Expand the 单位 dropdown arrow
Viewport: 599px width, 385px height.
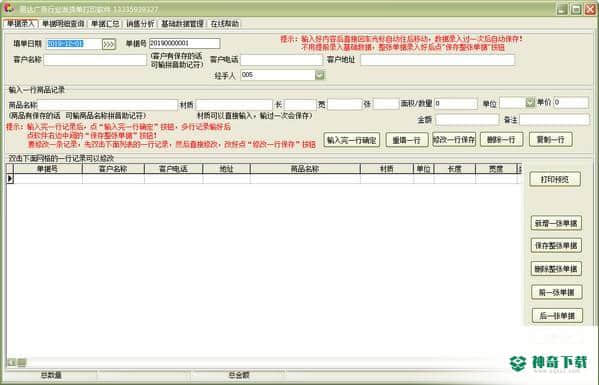coord(530,102)
